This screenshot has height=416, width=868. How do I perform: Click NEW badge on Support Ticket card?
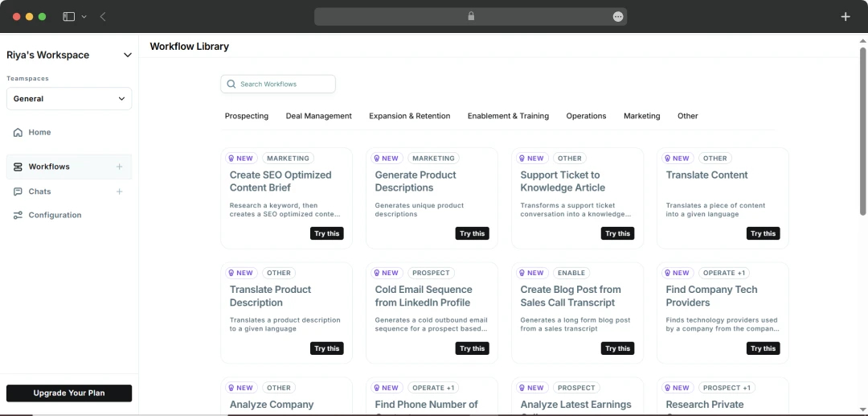click(531, 159)
